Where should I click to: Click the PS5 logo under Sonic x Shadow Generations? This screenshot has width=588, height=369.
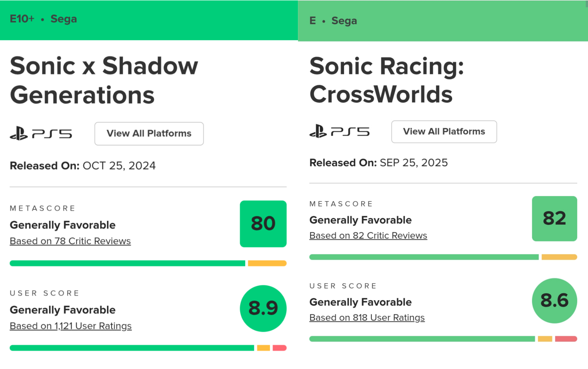pyautogui.click(x=41, y=134)
